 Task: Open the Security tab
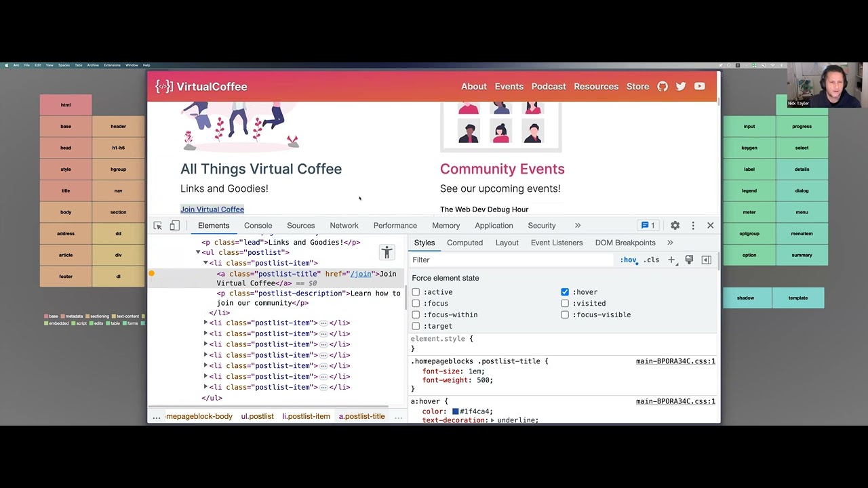point(541,226)
